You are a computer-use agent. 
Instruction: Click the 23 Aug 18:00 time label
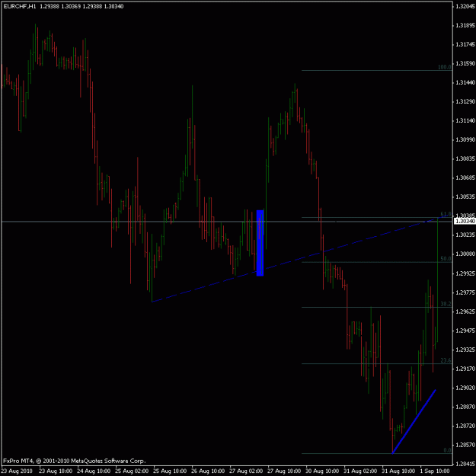[56, 471]
